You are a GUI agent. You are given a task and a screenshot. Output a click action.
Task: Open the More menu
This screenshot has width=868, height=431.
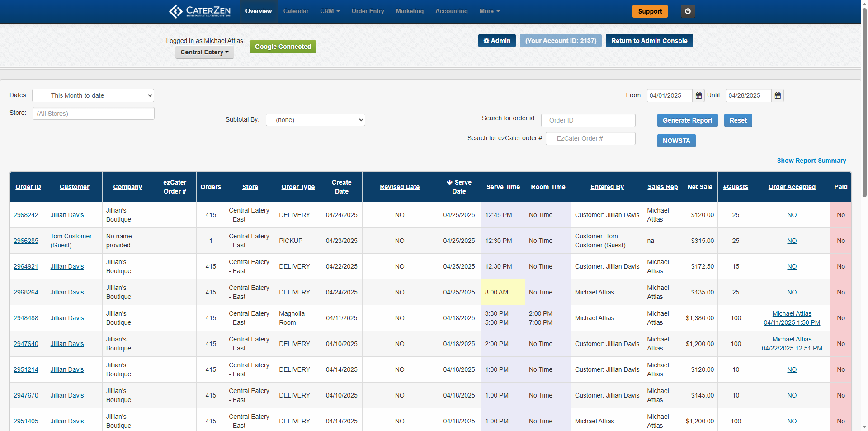[x=489, y=11]
